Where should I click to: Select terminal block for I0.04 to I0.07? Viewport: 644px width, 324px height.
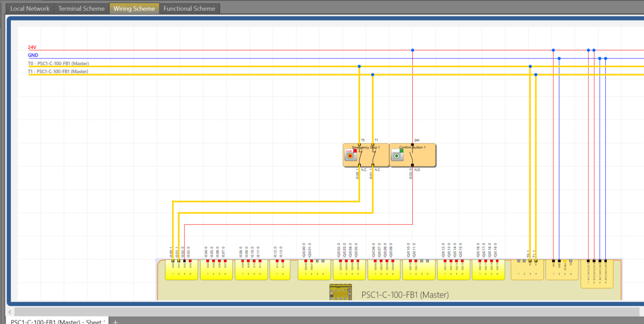pos(216,270)
